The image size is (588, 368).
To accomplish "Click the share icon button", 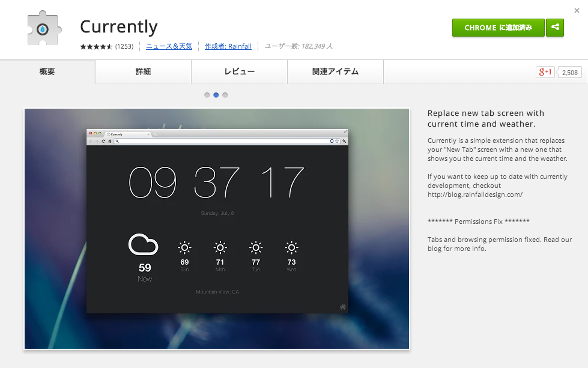I will coord(555,28).
